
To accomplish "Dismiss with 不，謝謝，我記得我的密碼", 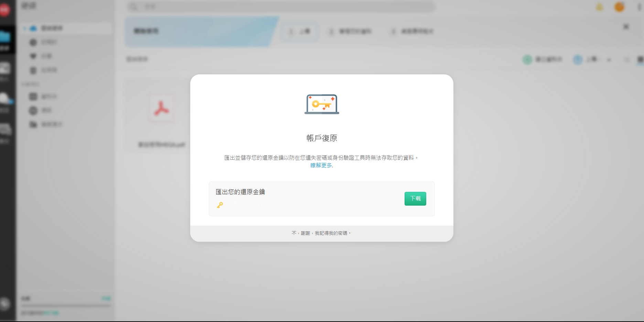I will point(321,233).
